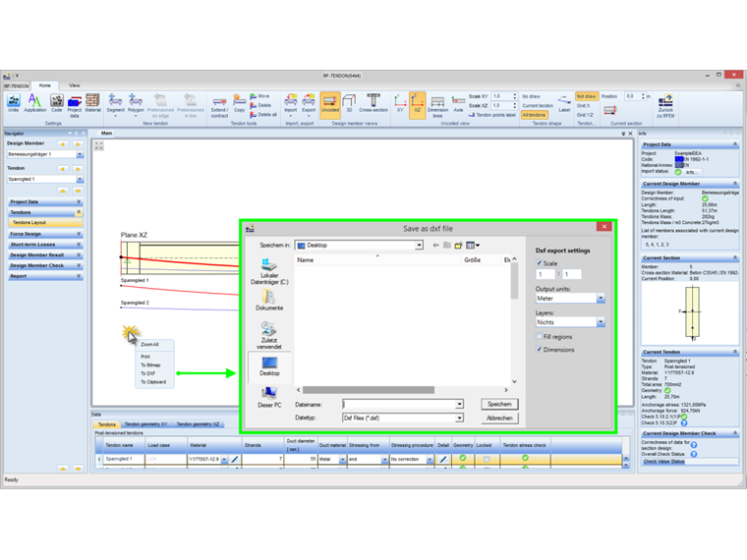This screenshot has width=747, height=560.
Task: Click the Dateiname input field
Action: pos(399,404)
